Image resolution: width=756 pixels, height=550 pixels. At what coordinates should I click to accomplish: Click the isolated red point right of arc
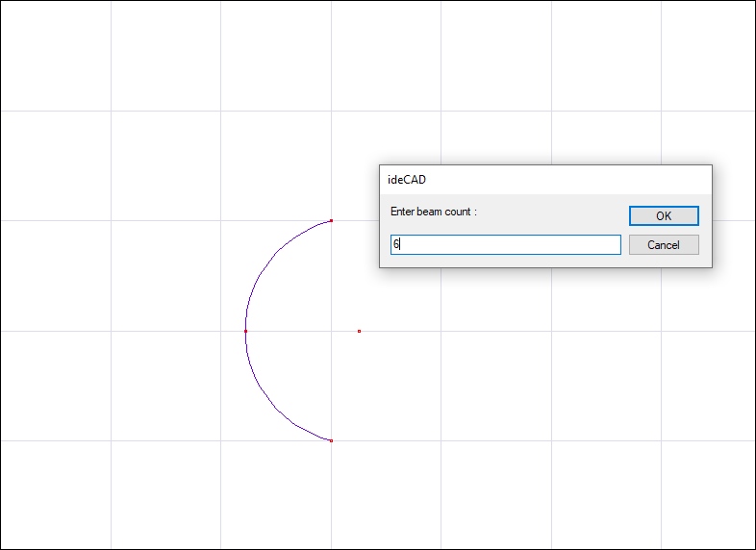pyautogui.click(x=359, y=331)
